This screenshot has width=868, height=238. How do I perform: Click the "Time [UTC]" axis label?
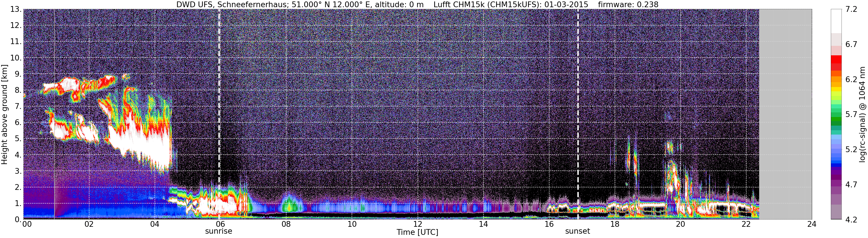coord(417,232)
